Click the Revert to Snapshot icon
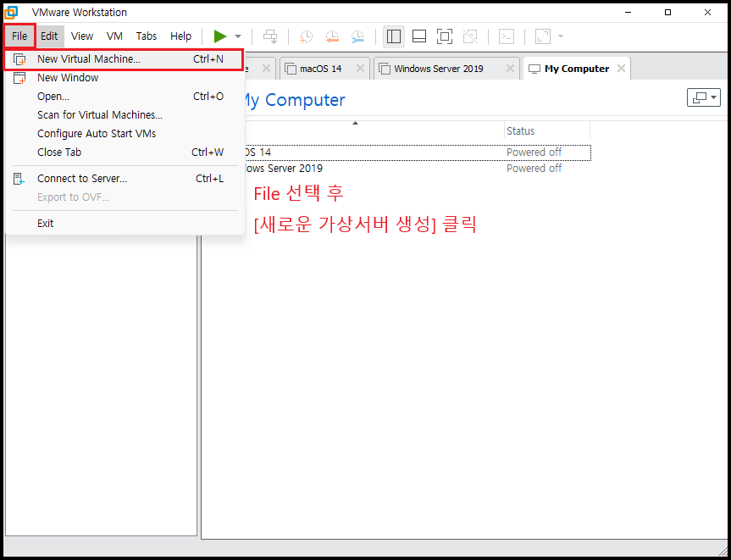Screen dimensions: 731x560 click(x=332, y=36)
